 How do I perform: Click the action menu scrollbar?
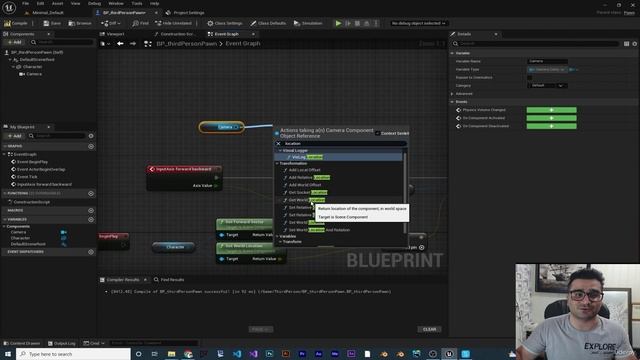405,193
